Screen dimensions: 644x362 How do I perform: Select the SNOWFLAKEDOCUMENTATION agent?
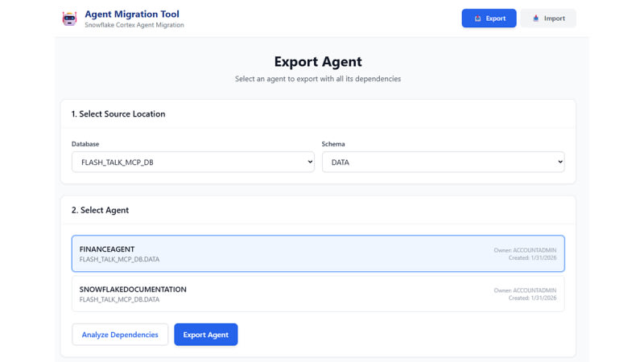click(318, 294)
